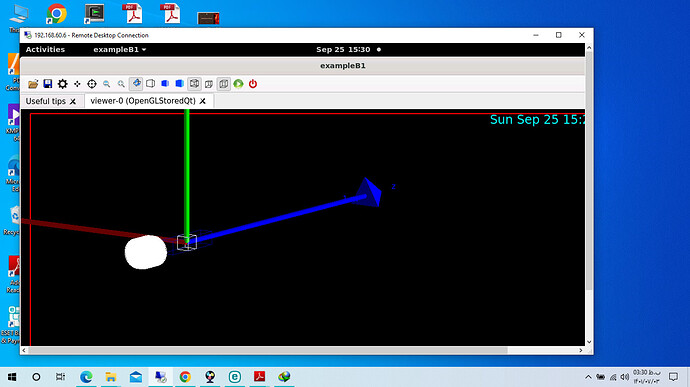Select hidden line and surface removal icon
690x387 pixels.
(x=165, y=84)
